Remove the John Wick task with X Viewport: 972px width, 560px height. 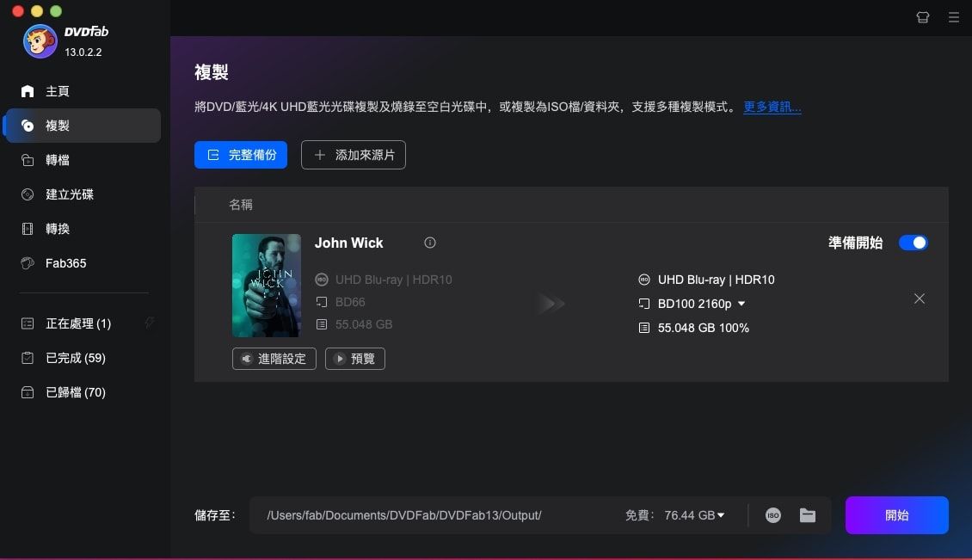click(920, 298)
